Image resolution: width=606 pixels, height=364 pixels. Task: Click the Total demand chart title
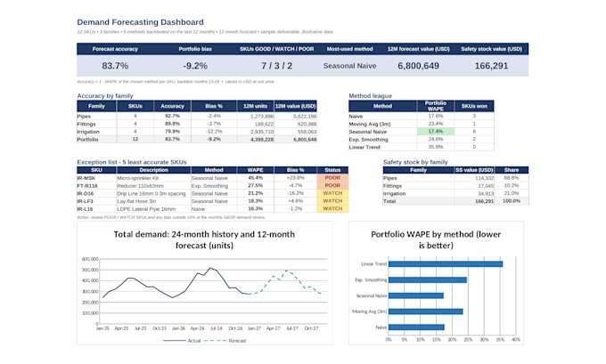point(204,239)
